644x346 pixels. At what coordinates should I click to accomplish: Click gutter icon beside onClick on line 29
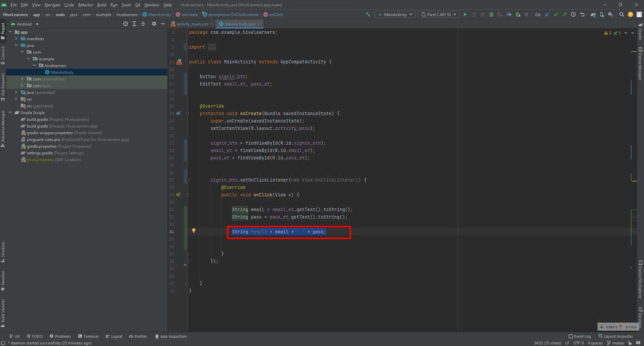click(x=178, y=195)
